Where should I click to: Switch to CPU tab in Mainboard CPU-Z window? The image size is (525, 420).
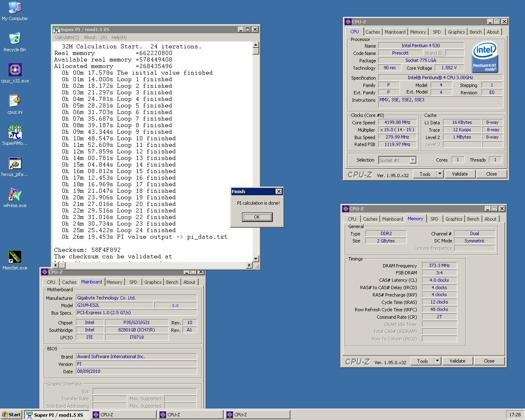[51, 282]
